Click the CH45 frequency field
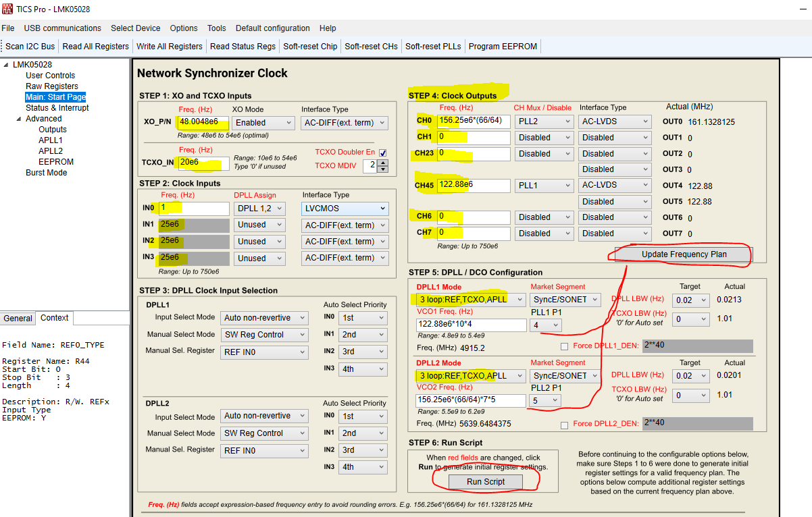 coord(474,185)
